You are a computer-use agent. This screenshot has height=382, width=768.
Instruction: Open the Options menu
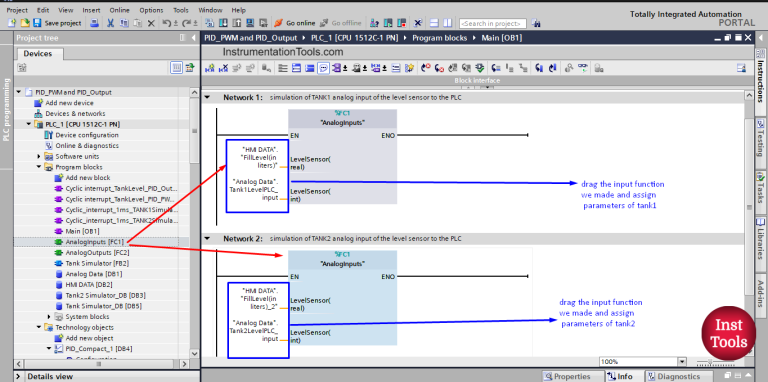click(151, 10)
